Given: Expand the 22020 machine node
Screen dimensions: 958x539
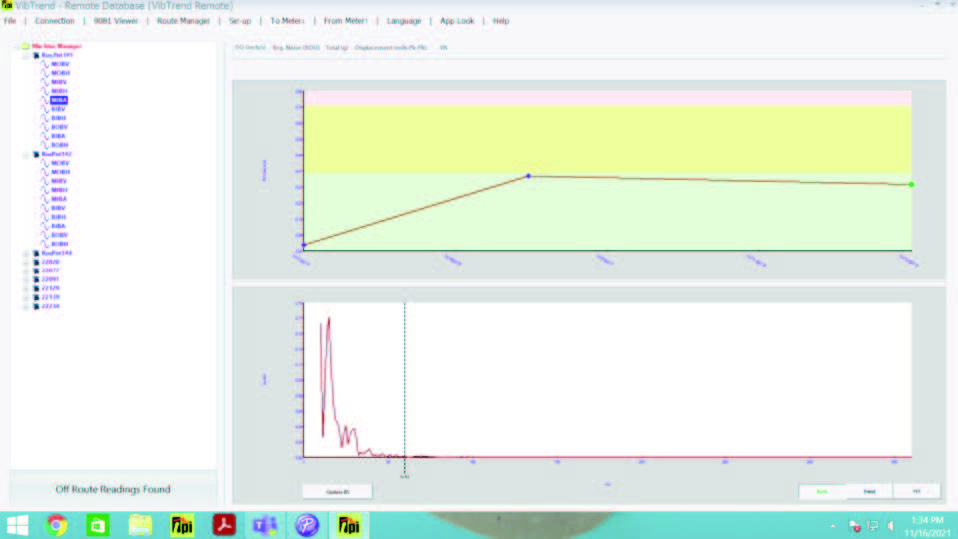Looking at the screenshot, I should (x=25, y=262).
